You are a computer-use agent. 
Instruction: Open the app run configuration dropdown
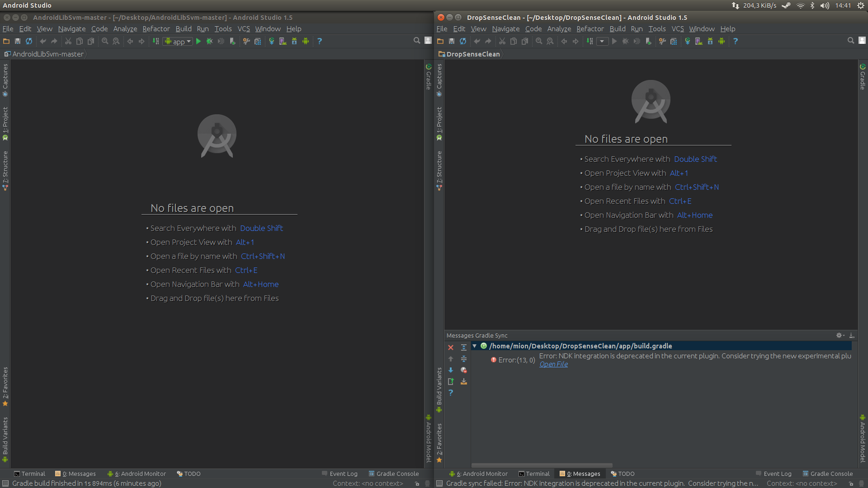178,41
